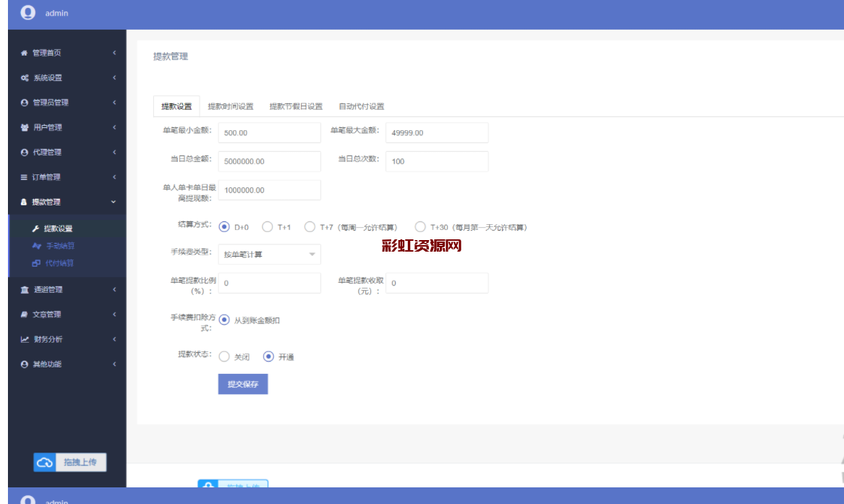Expand the 用户管理 menu chevron
The height and width of the screenshot is (504, 844).
point(114,127)
